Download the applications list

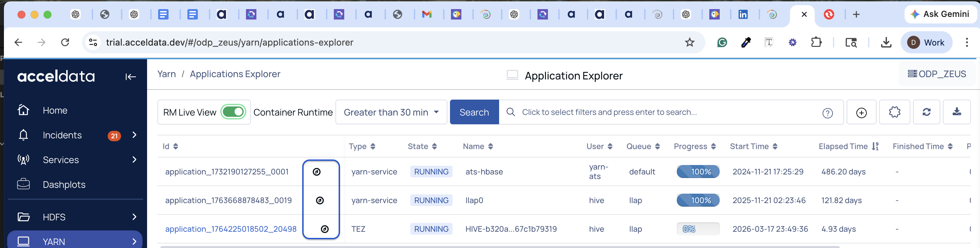pyautogui.click(x=957, y=112)
